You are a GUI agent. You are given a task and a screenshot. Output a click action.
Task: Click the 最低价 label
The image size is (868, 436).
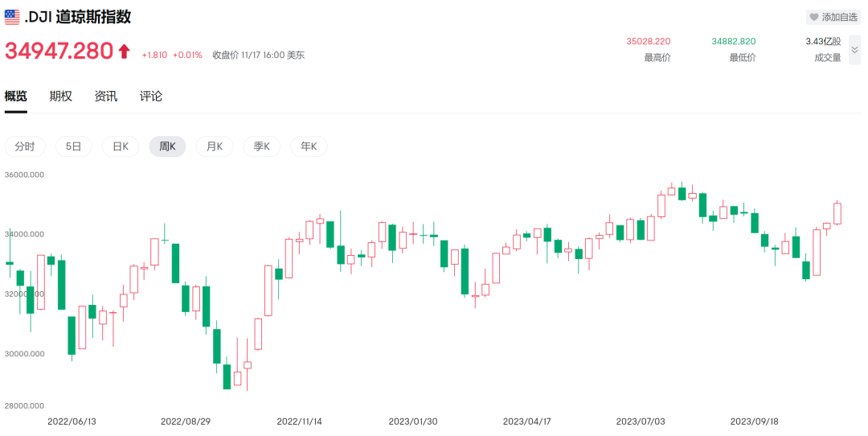(743, 58)
